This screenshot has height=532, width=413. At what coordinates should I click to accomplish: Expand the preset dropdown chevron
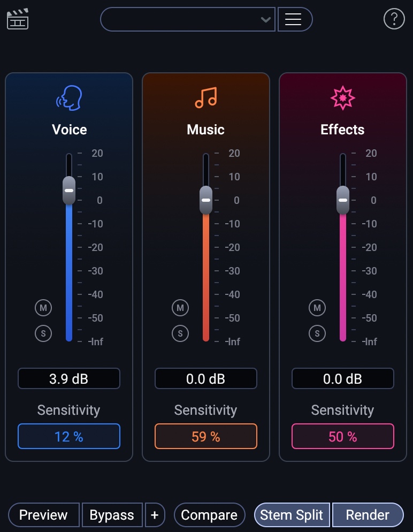pos(265,20)
